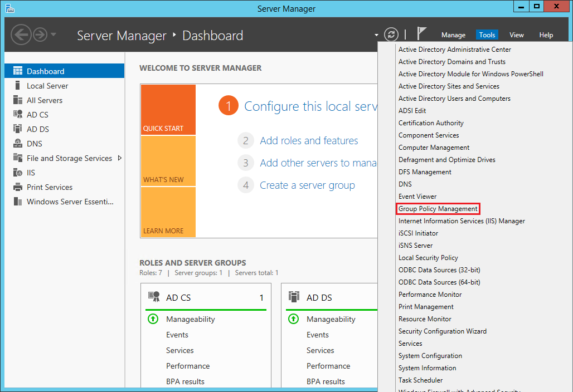This screenshot has height=392, width=573.
Task: Select Print Services label in sidebar
Action: 50,187
